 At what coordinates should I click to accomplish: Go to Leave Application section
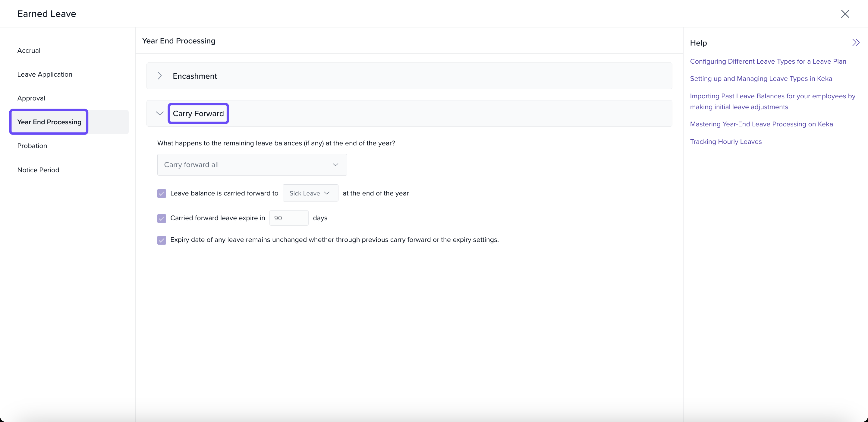[45, 75]
